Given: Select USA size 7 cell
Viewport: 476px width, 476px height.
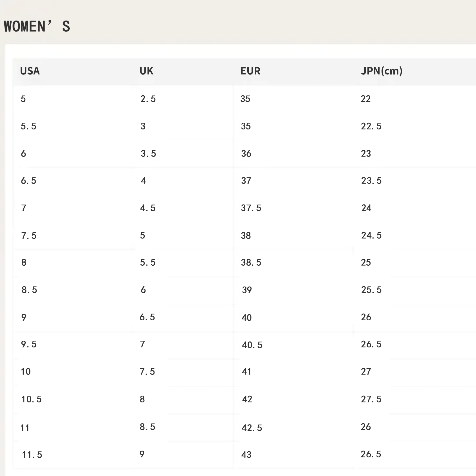Looking at the screenshot, I should (x=24, y=208).
